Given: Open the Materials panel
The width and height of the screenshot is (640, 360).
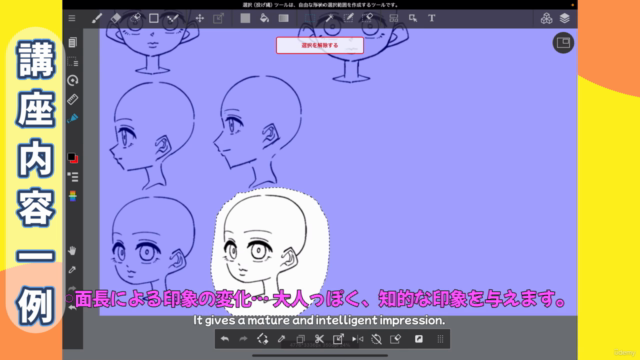Looking at the screenshot, I should point(546,18).
